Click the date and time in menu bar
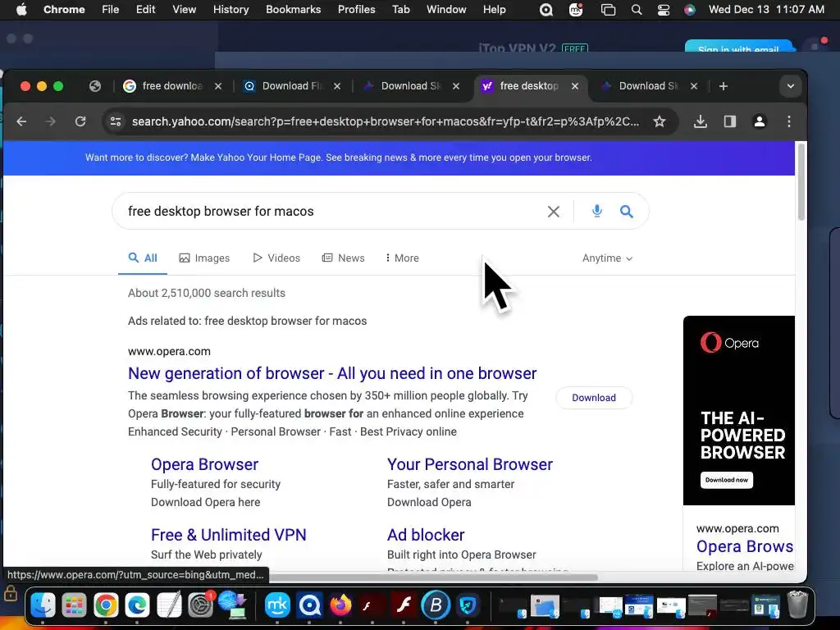This screenshot has height=630, width=840. coord(767,10)
